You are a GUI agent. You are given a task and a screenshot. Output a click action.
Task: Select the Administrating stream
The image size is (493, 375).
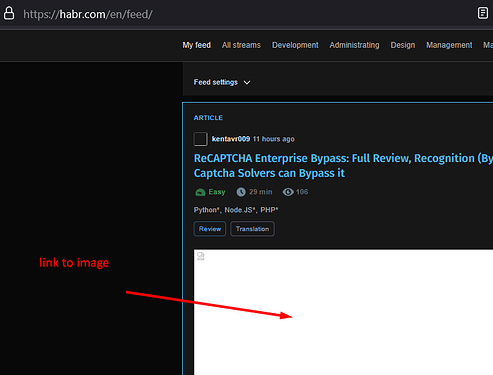tap(354, 45)
